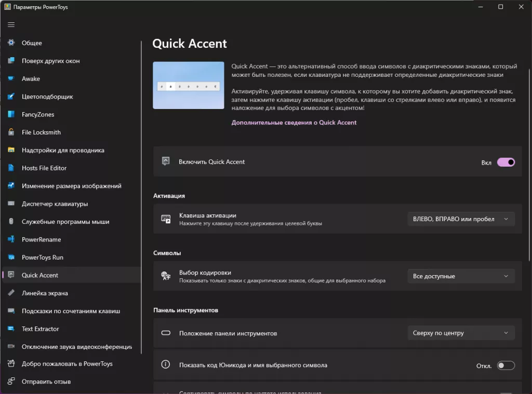Click the Линейка экрана ruler icon
Image resolution: width=532 pixels, height=394 pixels.
coord(11,293)
